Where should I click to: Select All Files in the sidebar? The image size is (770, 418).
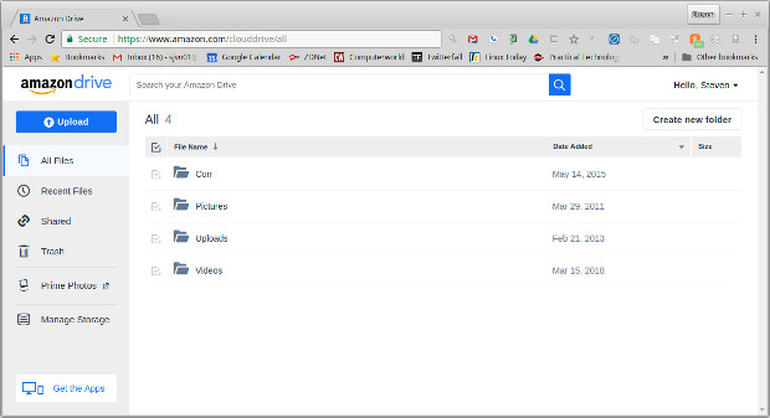click(66, 161)
